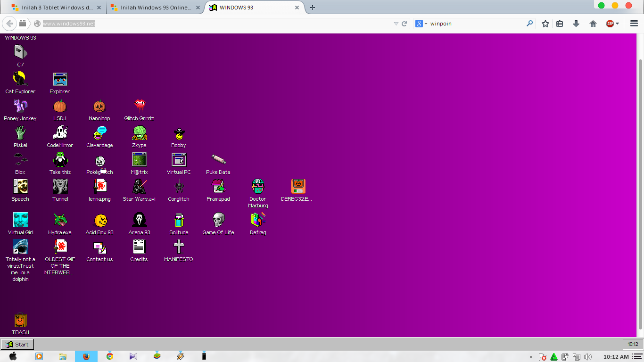The width and height of the screenshot is (644, 362).
Task: Open the CodeMirror ghost icon
Action: coord(60,132)
